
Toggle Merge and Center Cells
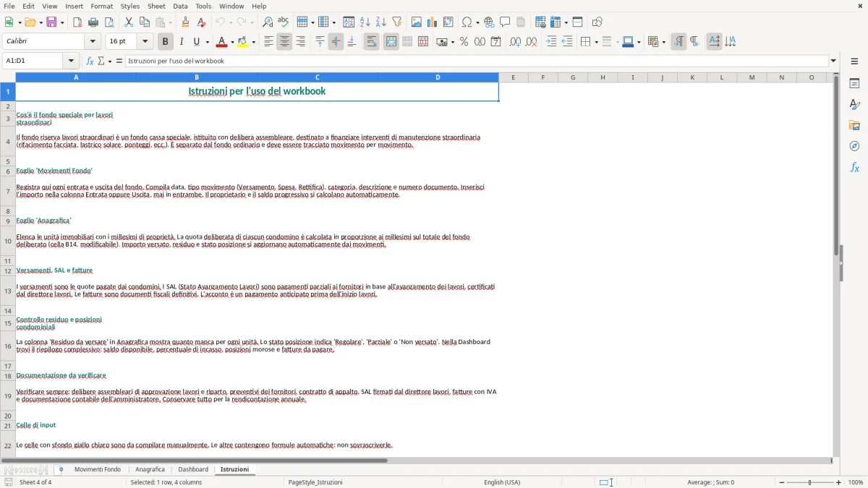[391, 42]
